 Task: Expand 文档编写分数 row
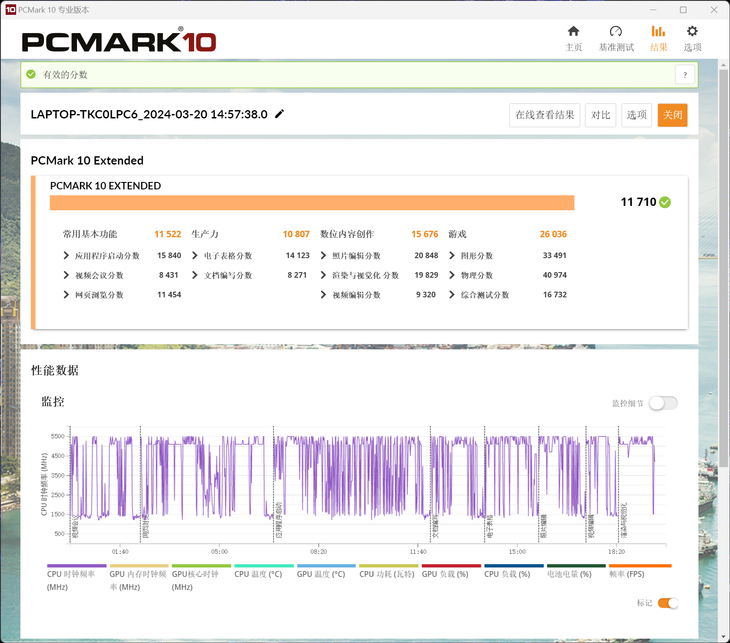(x=195, y=275)
